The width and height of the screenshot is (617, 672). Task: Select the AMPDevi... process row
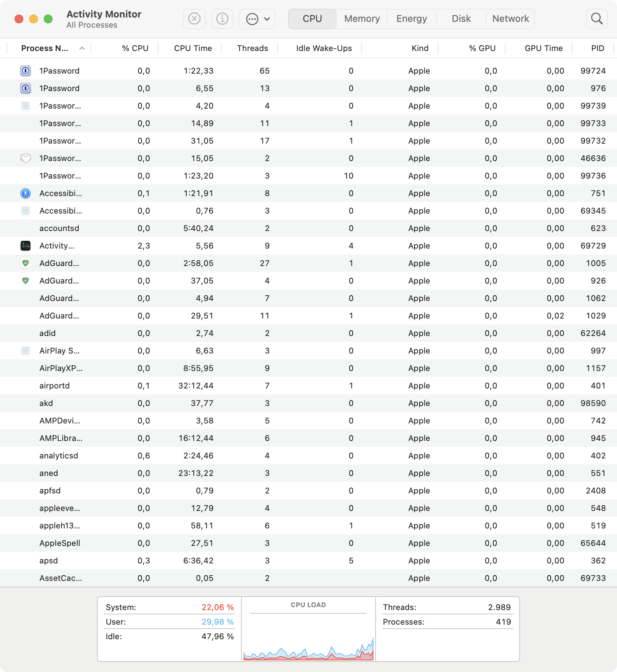[308, 421]
